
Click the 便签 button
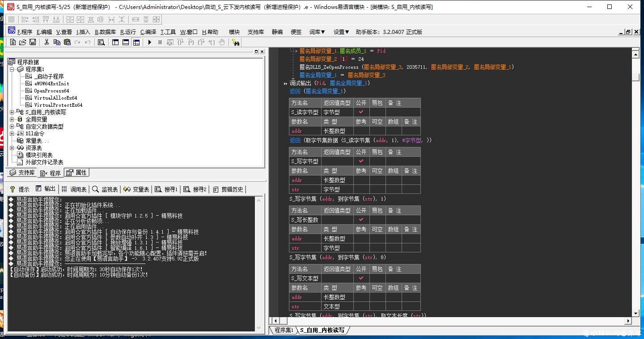pos(296,32)
